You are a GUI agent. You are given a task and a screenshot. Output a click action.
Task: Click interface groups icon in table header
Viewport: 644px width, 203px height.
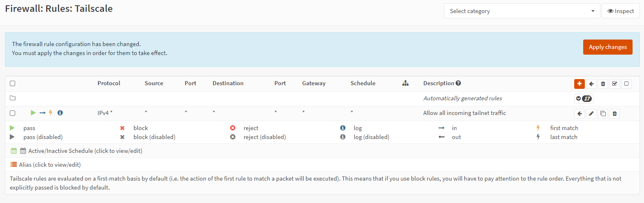[x=405, y=83]
